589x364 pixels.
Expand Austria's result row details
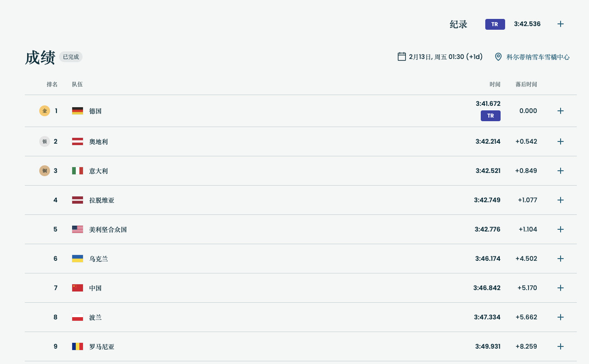pos(560,141)
